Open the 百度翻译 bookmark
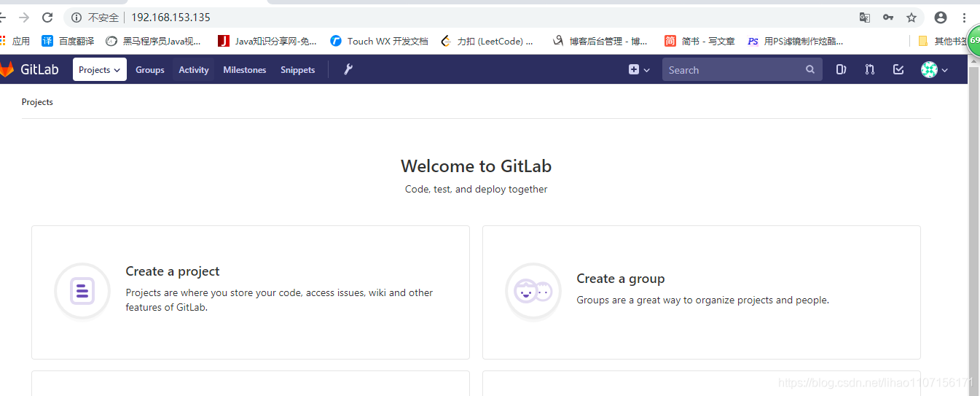Screen dimensions: 980x396 [68, 42]
